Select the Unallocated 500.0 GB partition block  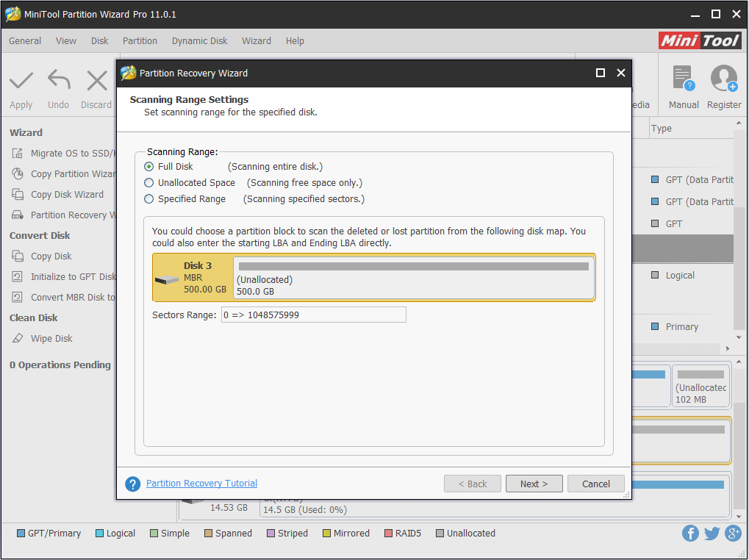(414, 278)
